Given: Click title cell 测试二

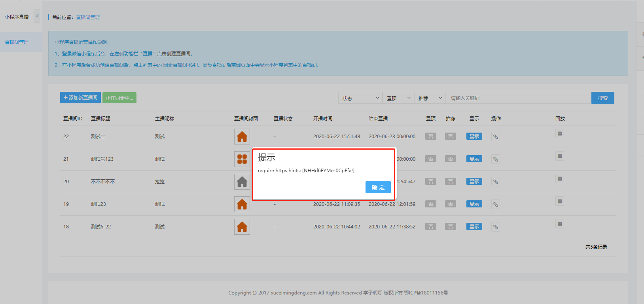Looking at the screenshot, I should 98,136.
